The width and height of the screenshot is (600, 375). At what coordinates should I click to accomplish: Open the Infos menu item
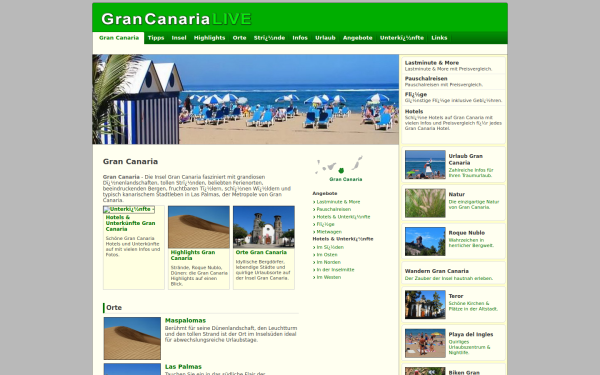(300, 38)
